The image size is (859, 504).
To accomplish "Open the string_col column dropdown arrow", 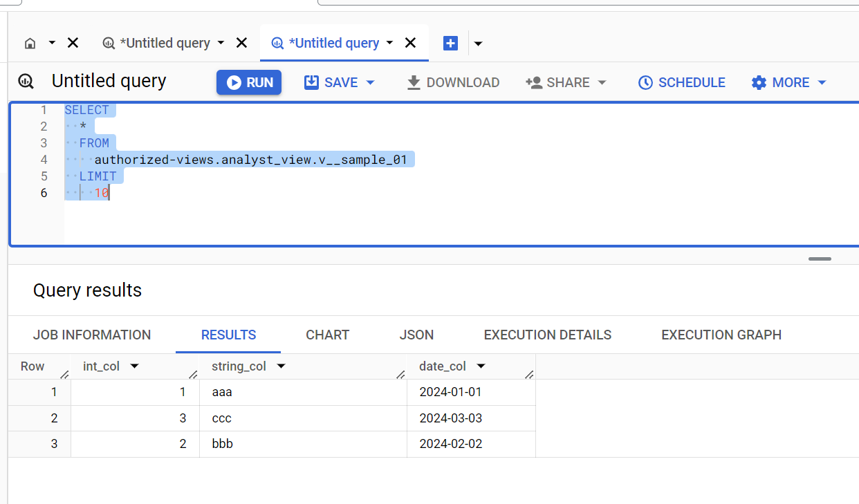I will coord(281,366).
